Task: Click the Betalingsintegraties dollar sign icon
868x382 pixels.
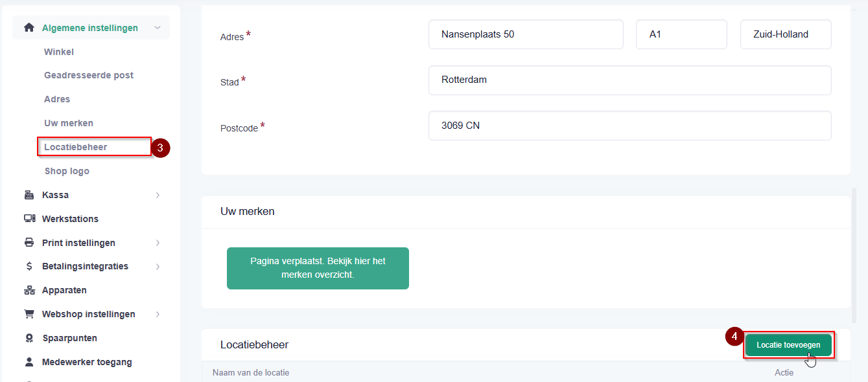Action: [x=29, y=266]
